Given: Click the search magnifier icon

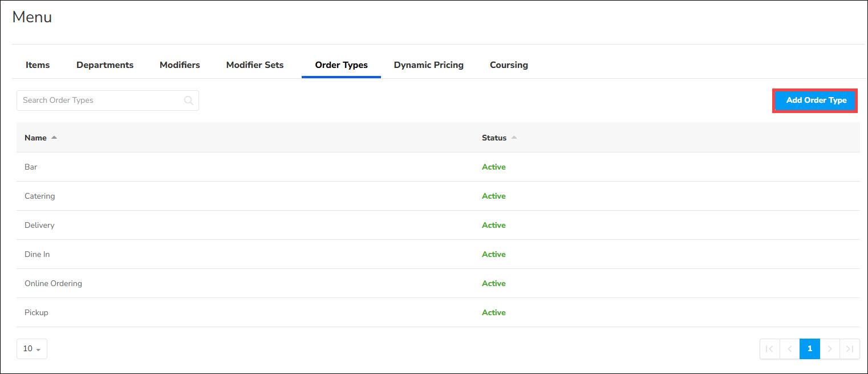Looking at the screenshot, I should [x=189, y=100].
